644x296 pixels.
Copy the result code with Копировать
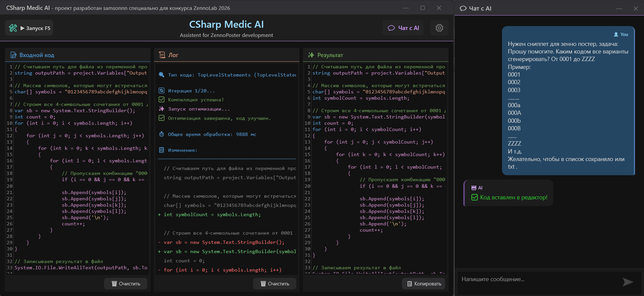point(424,283)
